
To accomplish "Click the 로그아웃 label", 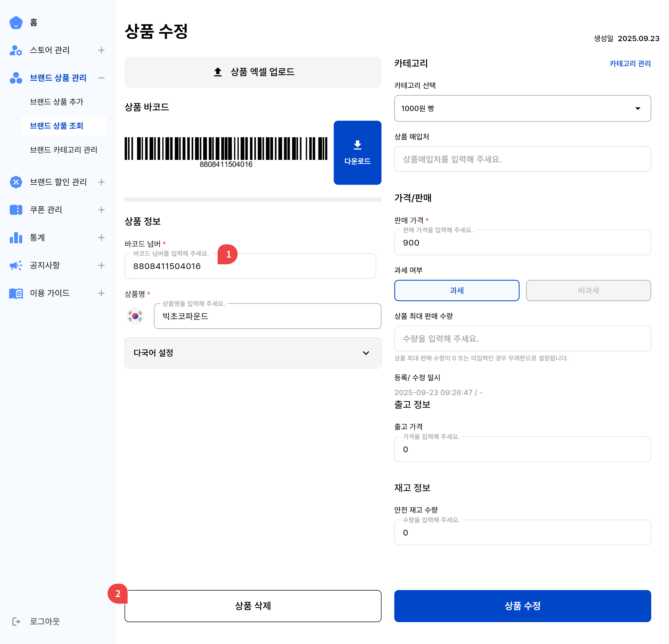I will click(x=45, y=622).
